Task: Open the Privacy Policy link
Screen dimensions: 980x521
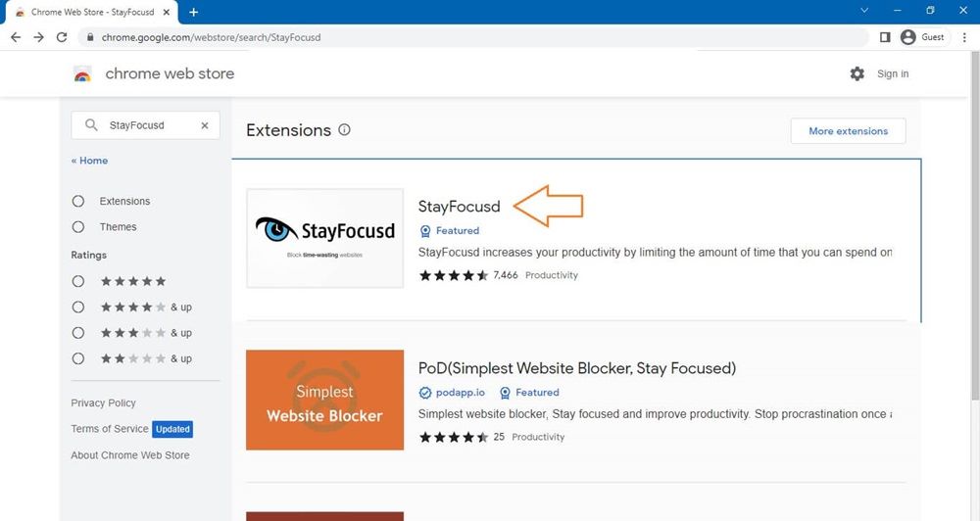Action: 103,403
